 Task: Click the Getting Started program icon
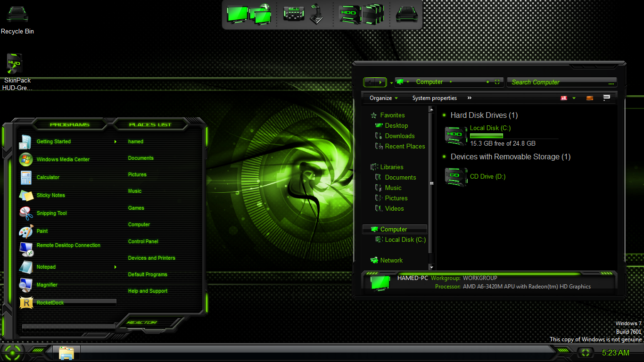[25, 141]
